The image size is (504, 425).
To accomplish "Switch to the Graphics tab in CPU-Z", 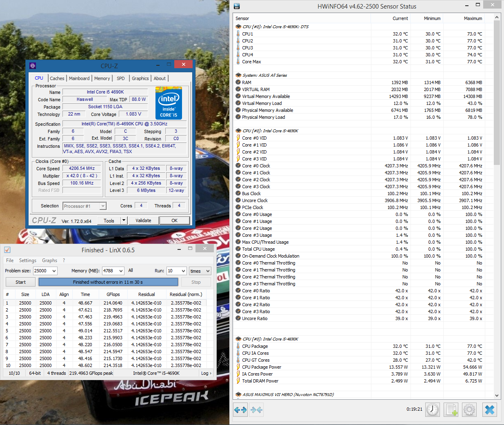I will click(140, 78).
